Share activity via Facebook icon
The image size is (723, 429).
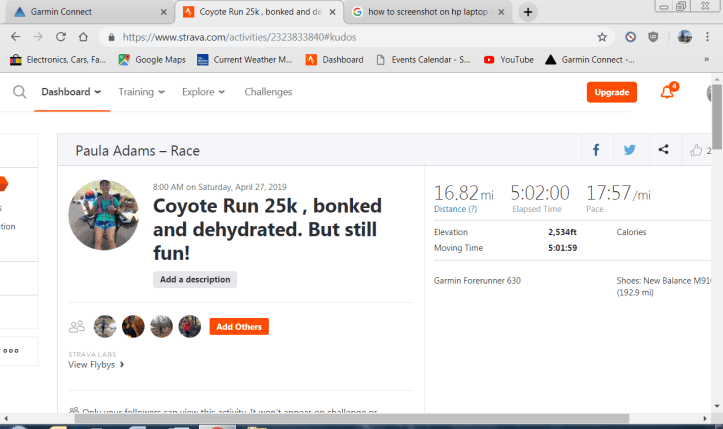pyautogui.click(x=596, y=151)
